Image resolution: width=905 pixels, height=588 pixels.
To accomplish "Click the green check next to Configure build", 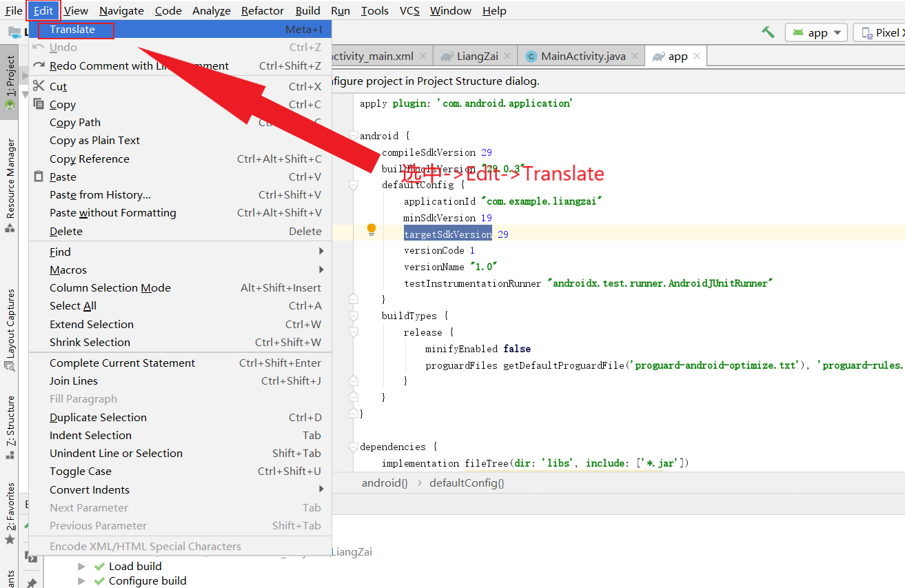I will (99, 581).
